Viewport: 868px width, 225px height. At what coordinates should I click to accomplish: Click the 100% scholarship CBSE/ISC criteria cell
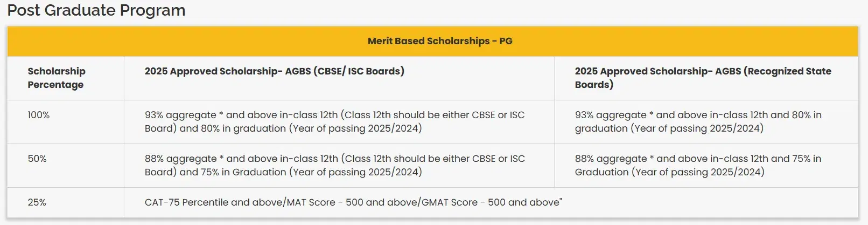(334, 121)
